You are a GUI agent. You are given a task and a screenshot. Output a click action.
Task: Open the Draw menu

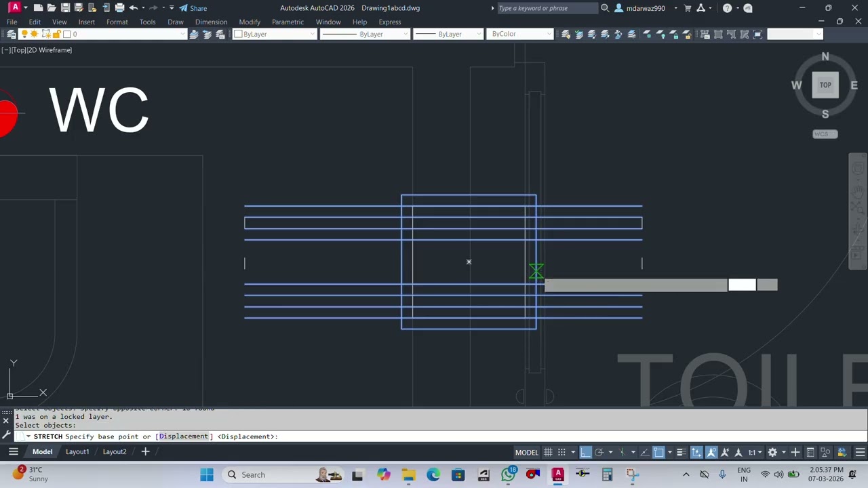point(175,22)
